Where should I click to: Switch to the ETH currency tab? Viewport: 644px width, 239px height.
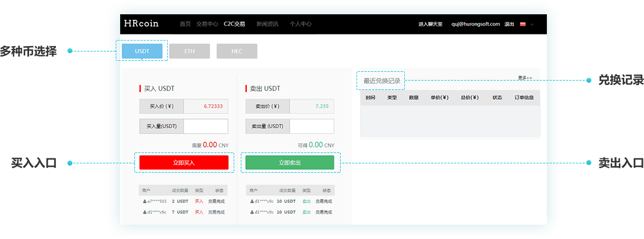[189, 51]
